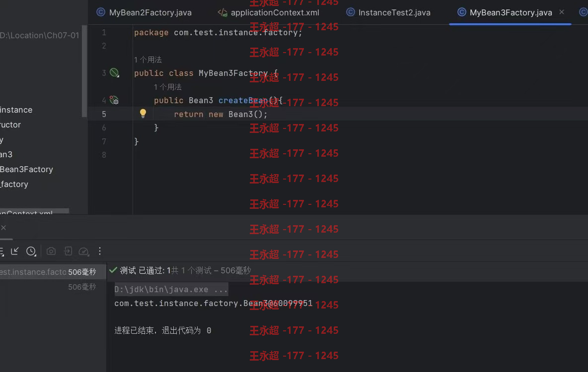Click the camera screenshot icon in test toolbar
588x372 pixels.
51,251
